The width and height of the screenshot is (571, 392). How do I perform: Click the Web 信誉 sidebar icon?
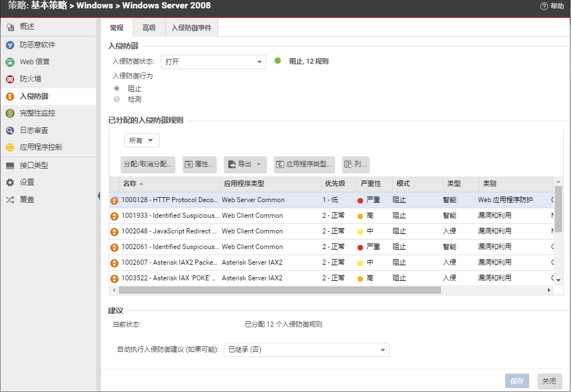[x=10, y=62]
